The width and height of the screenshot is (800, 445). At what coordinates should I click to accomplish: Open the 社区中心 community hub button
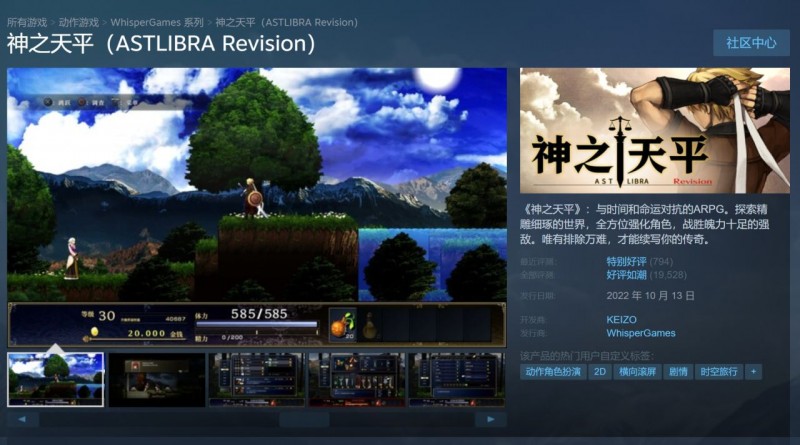[x=751, y=43]
